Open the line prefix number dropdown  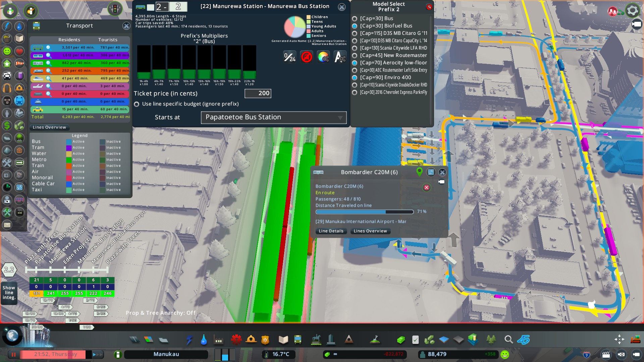pyautogui.click(x=162, y=7)
